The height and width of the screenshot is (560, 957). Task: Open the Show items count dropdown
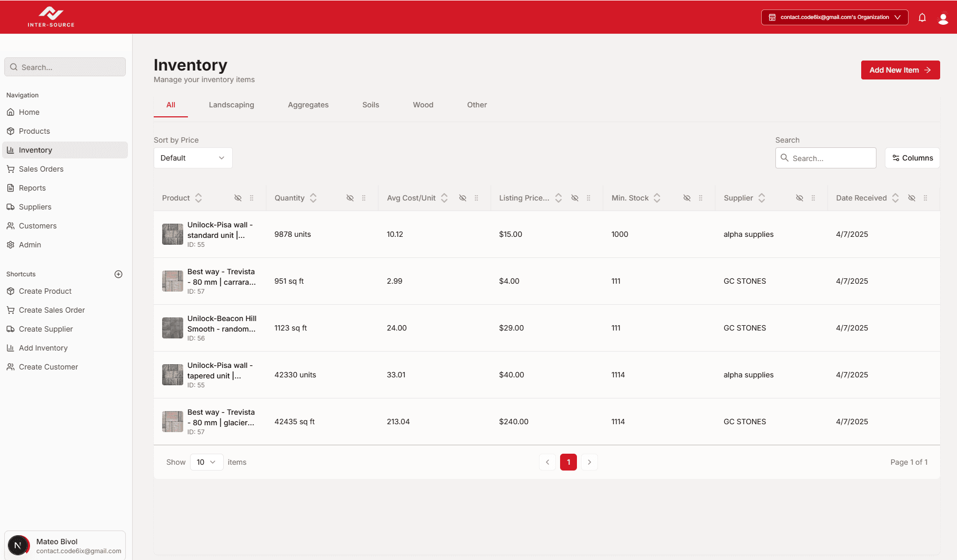pos(206,462)
